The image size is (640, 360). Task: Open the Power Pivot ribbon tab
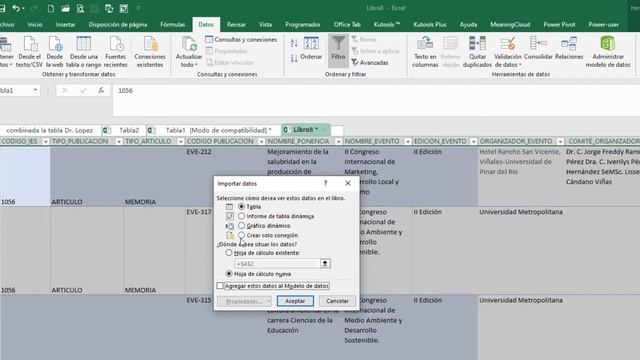point(559,24)
